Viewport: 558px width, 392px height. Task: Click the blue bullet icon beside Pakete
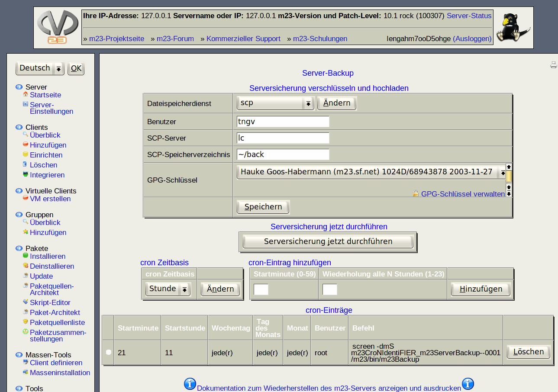coord(19,248)
